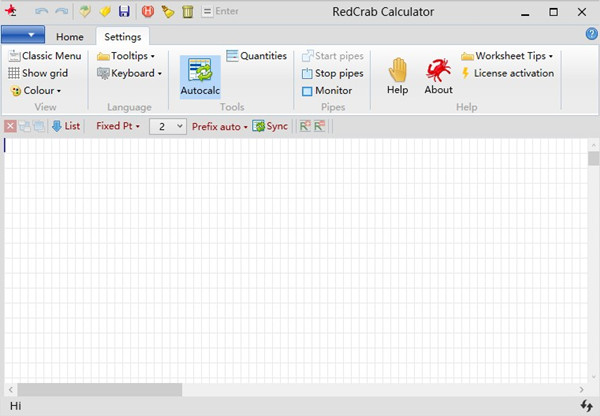Screen dimensions: 600x416
Task: Open the decimal places combo box showing 2
Action: [168, 126]
